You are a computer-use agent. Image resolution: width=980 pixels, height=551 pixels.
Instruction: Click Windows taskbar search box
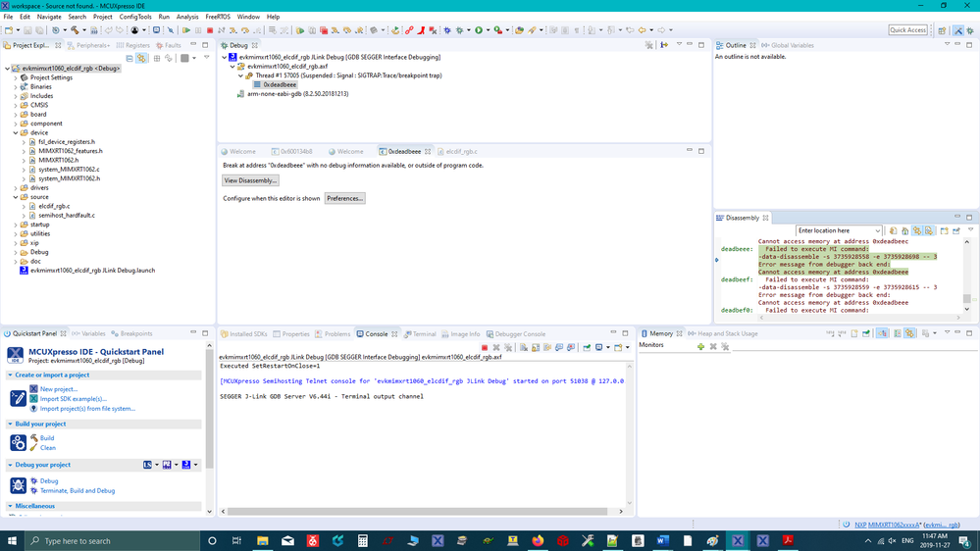tap(113, 541)
